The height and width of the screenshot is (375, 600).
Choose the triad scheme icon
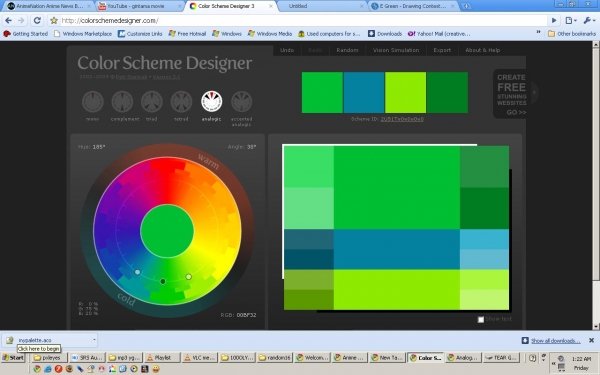152,101
